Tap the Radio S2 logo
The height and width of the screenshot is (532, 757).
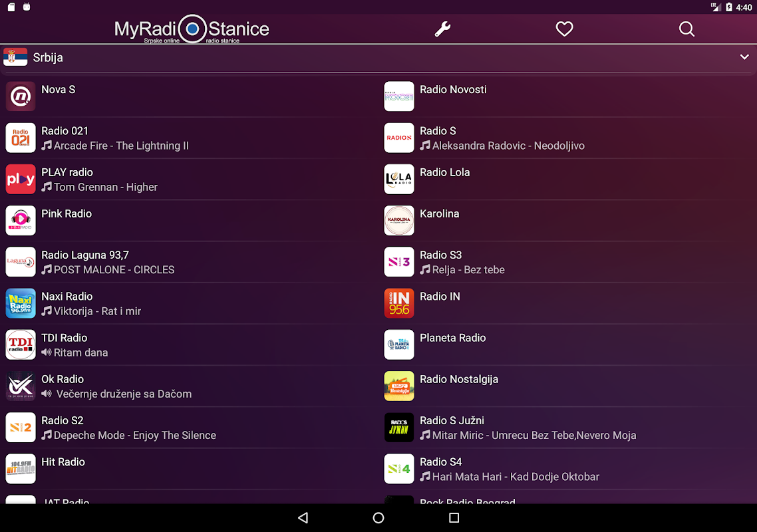click(21, 427)
